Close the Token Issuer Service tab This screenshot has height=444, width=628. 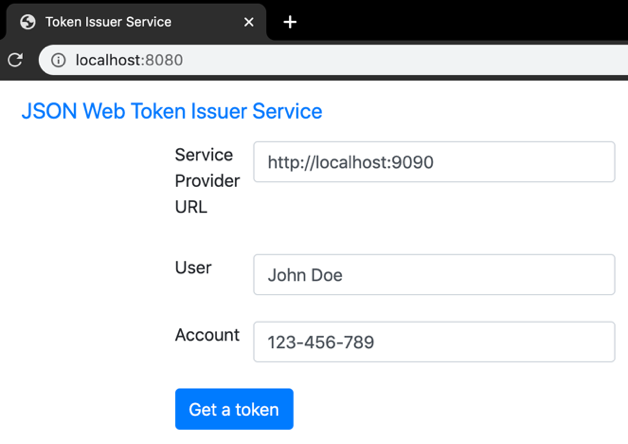tap(249, 21)
